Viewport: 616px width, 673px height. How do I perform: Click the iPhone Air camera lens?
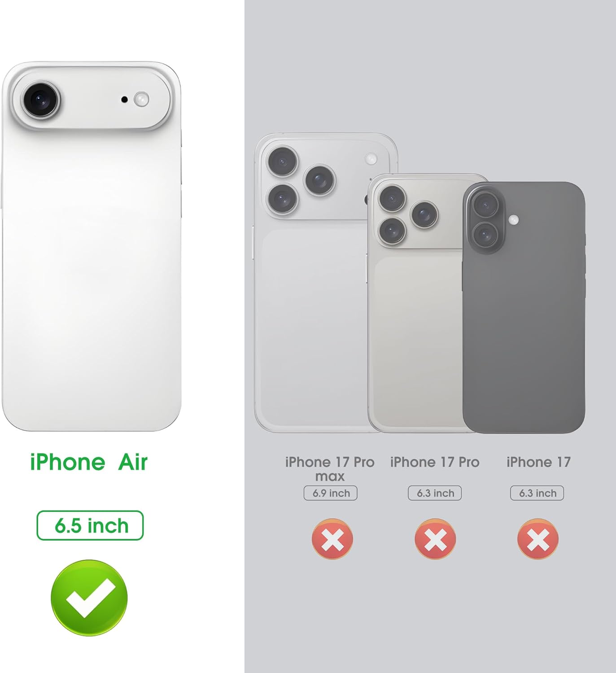(x=41, y=99)
